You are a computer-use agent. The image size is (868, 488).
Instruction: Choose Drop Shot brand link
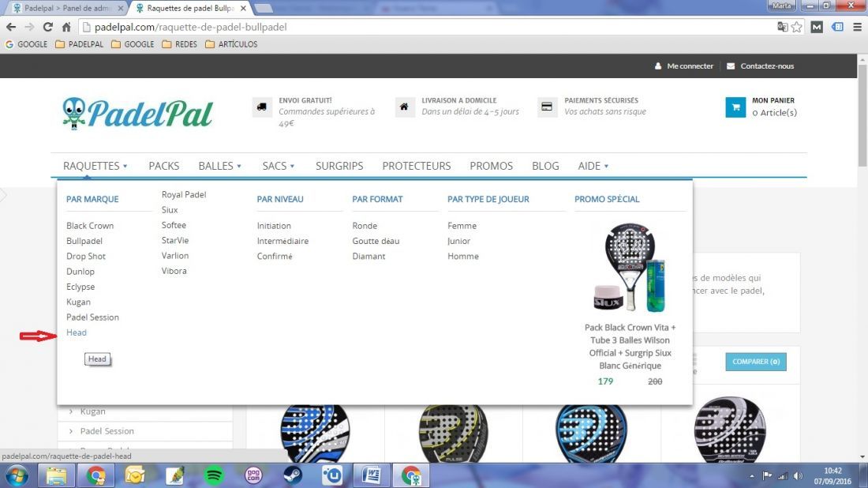[86, 256]
